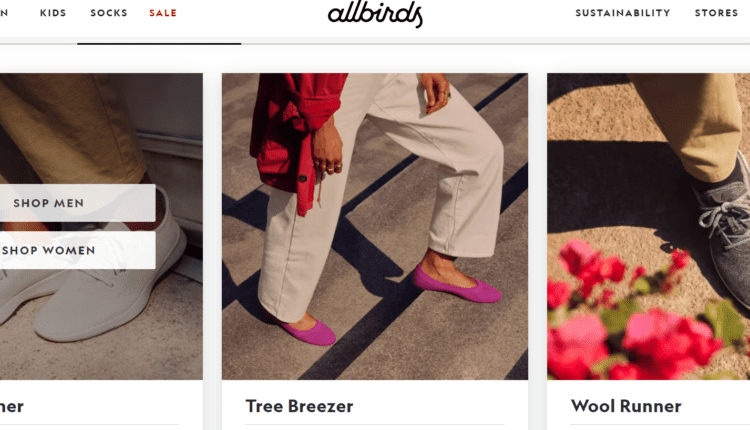Click the light gray carousel track
Image resolution: width=750 pixels, height=430 pixels.
coord(496,44)
